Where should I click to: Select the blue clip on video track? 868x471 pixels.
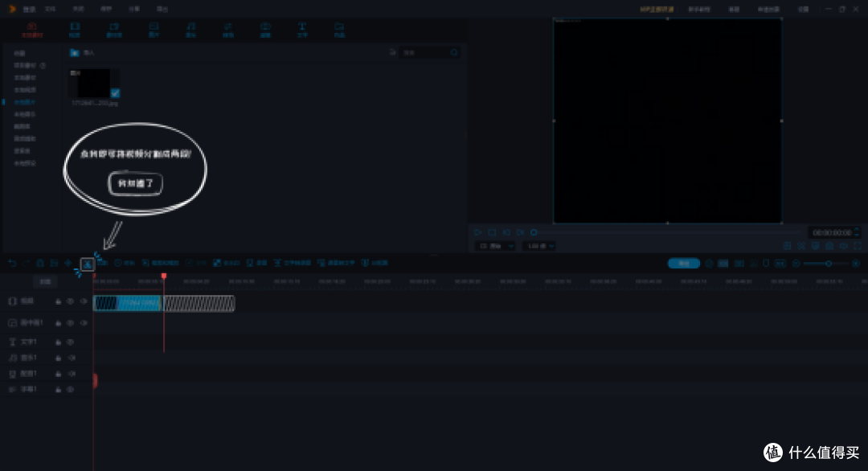coord(127,303)
